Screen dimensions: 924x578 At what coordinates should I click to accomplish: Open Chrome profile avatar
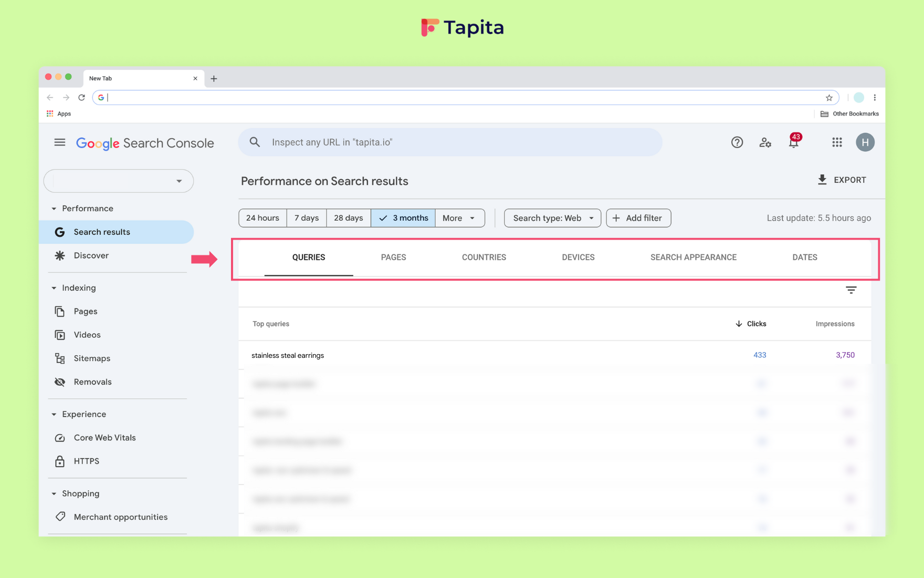tap(859, 97)
